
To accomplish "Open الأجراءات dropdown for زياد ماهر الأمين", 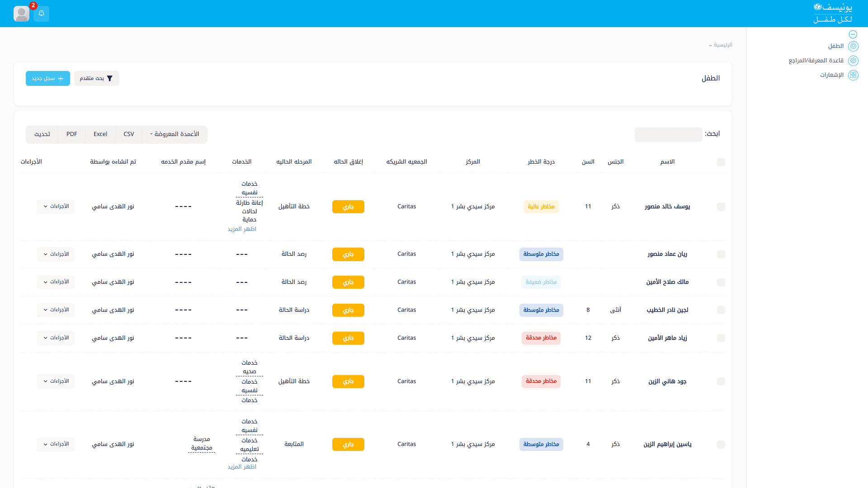I will point(56,338).
